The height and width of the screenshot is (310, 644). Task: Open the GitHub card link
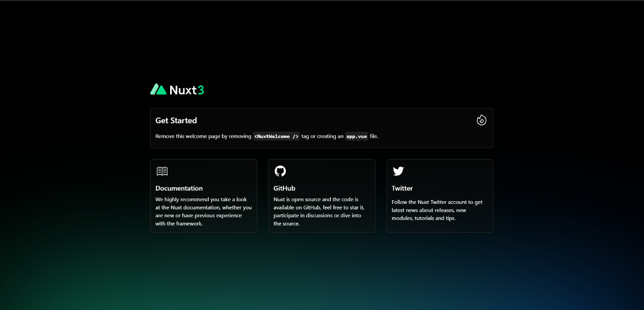[322, 196]
